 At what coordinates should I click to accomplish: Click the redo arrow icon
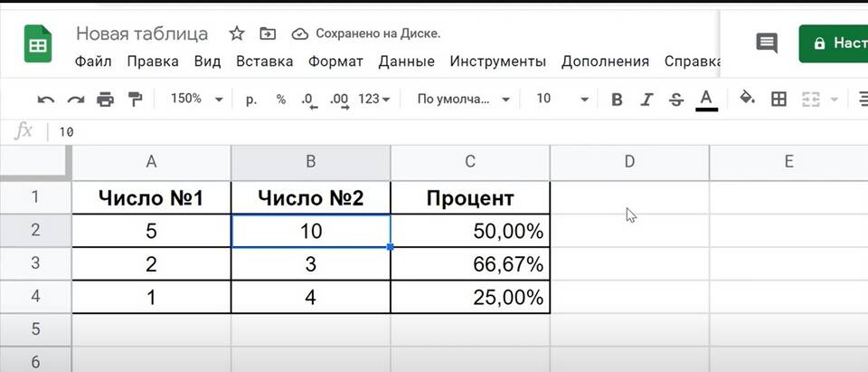click(x=76, y=99)
